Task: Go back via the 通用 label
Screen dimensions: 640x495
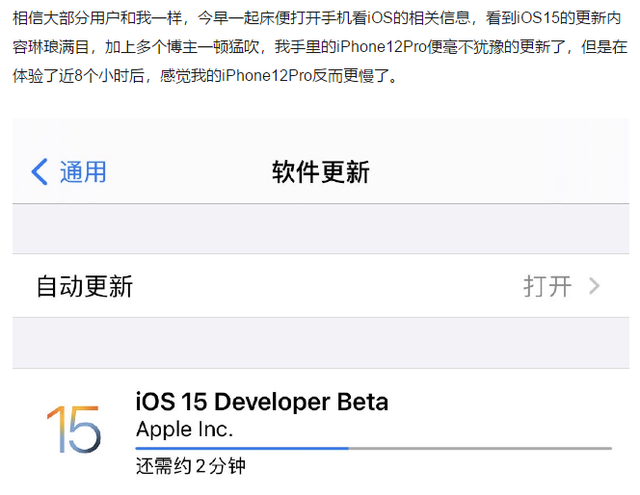Action: tap(82, 172)
